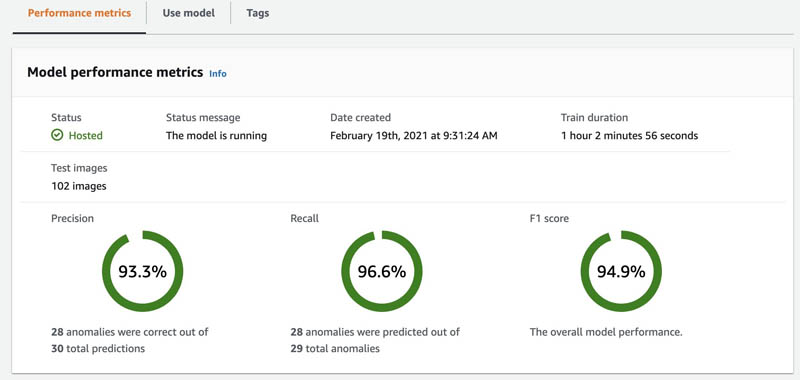Select text '30 total predictions'
800x380 pixels.
pos(98,349)
